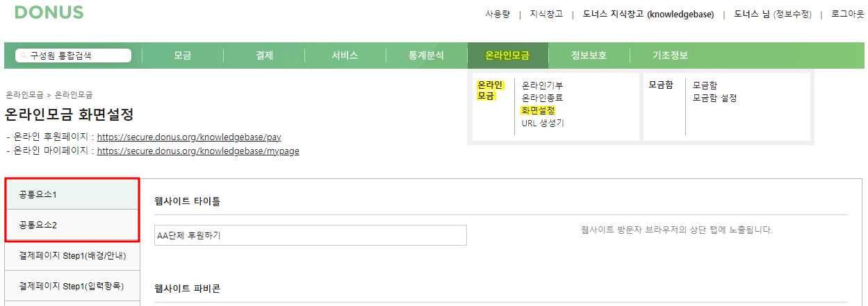Open the online 마이페이지 mypage link
Viewport: 868px width, 306px height.
tap(198, 151)
